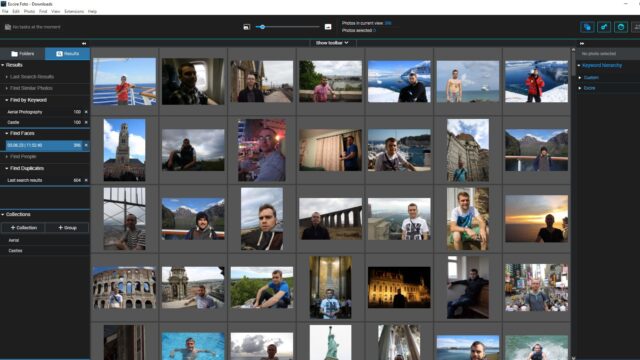Image resolution: width=640 pixels, height=360 pixels.
Task: Remove the Castle result with its X
Action: (x=86, y=122)
